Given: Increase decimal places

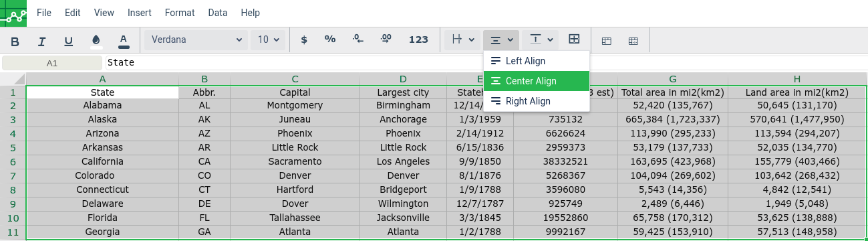Looking at the screenshot, I should click(x=386, y=40).
